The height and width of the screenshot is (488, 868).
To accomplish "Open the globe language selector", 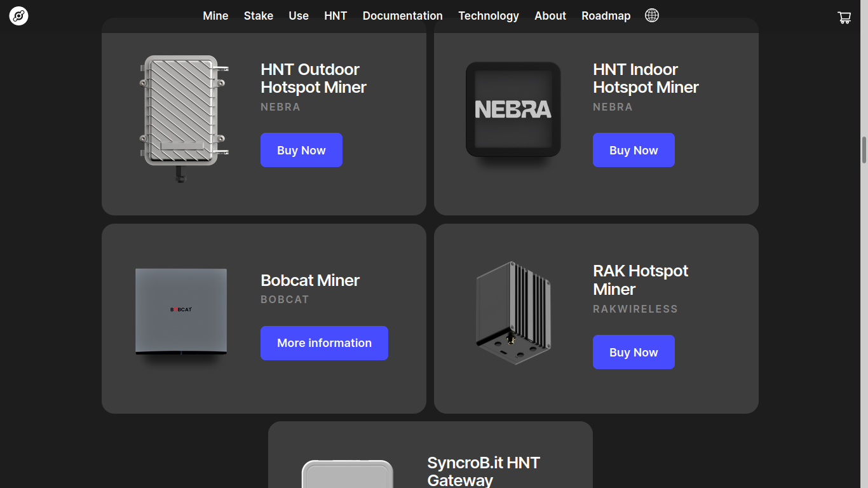I will click(651, 16).
